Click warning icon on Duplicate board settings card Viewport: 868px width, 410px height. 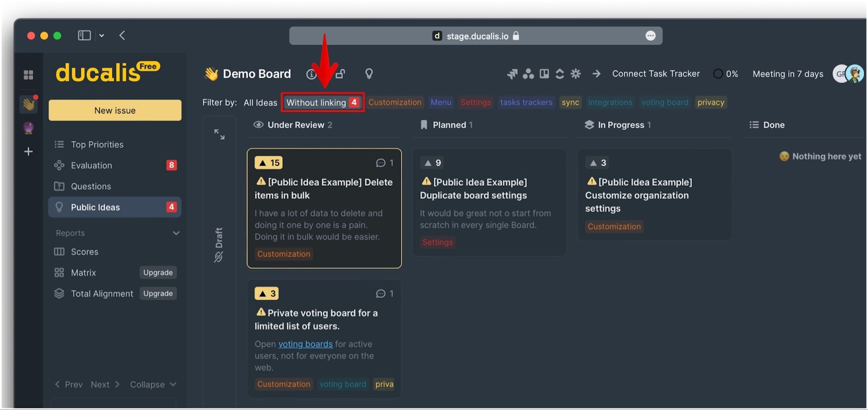pos(426,181)
